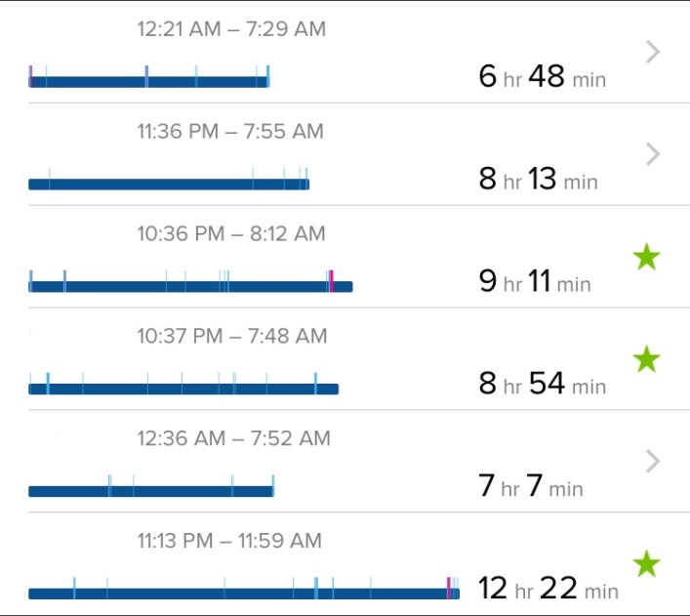The image size is (690, 616).
Task: Click the 12:21 AM – 7:29 AM sleep bar
Action: pyautogui.click(x=149, y=76)
